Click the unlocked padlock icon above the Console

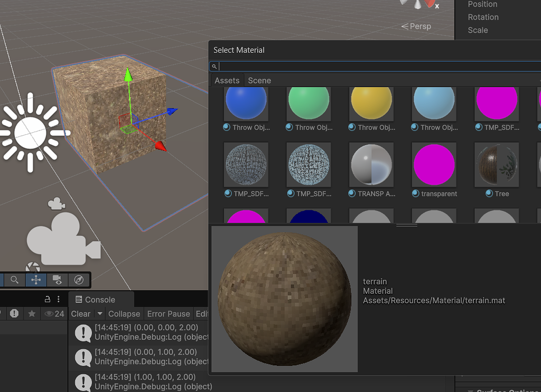[48, 299]
